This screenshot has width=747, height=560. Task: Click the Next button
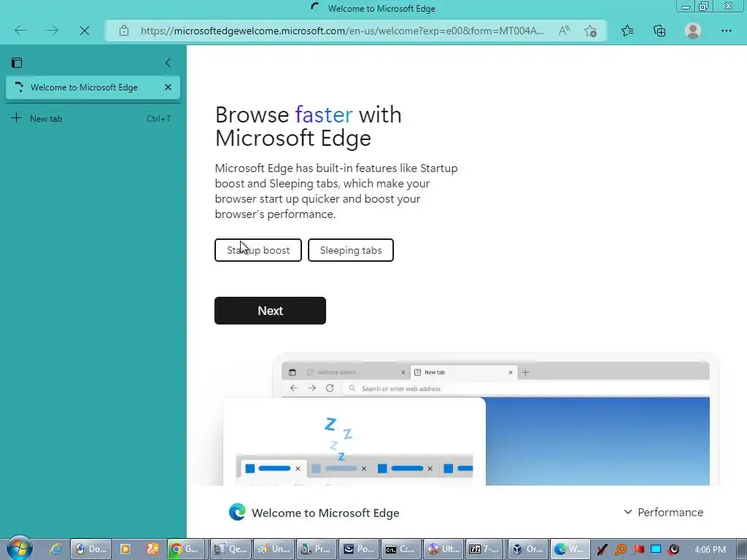270,311
